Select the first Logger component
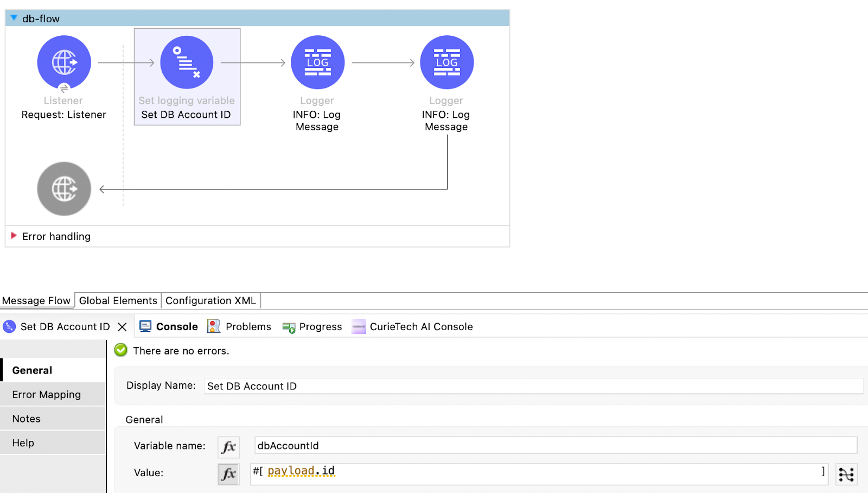Image resolution: width=868 pixels, height=493 pixels. point(317,62)
